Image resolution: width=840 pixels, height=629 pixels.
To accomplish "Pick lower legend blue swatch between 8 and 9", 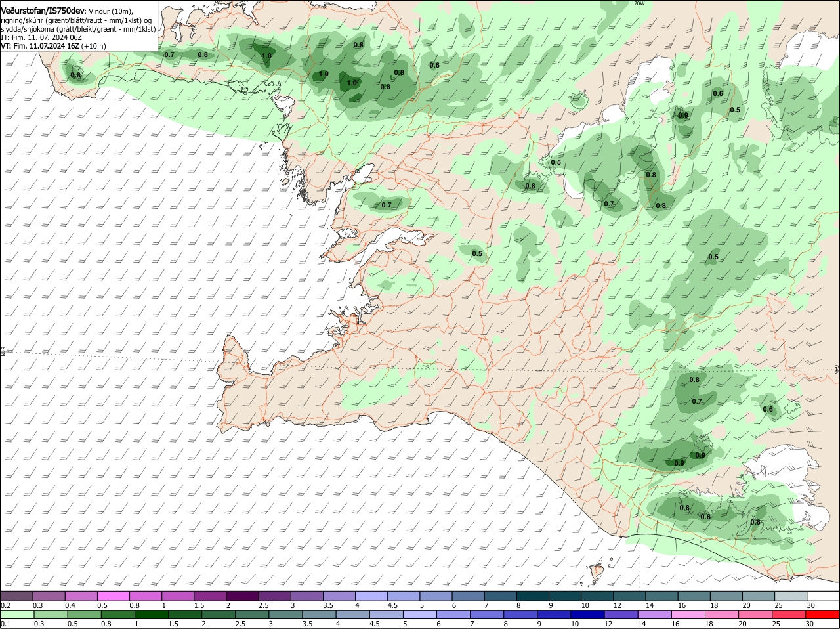I will pos(519,615).
